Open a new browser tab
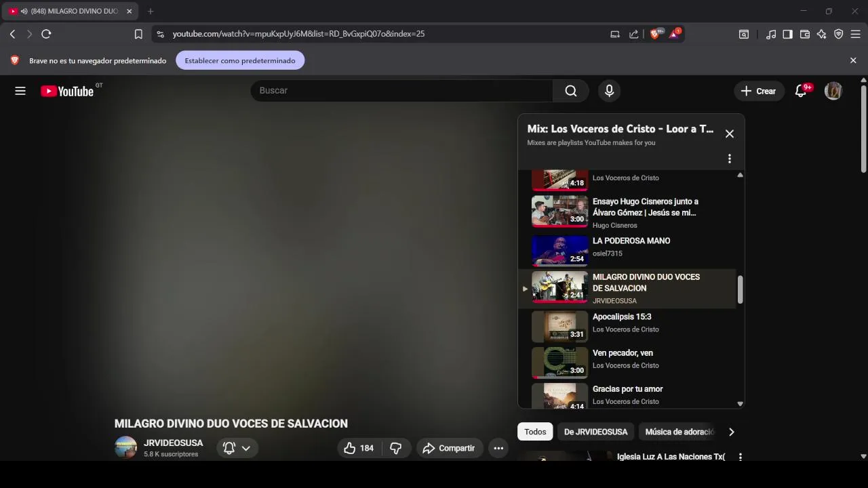The width and height of the screenshot is (868, 488). click(151, 12)
